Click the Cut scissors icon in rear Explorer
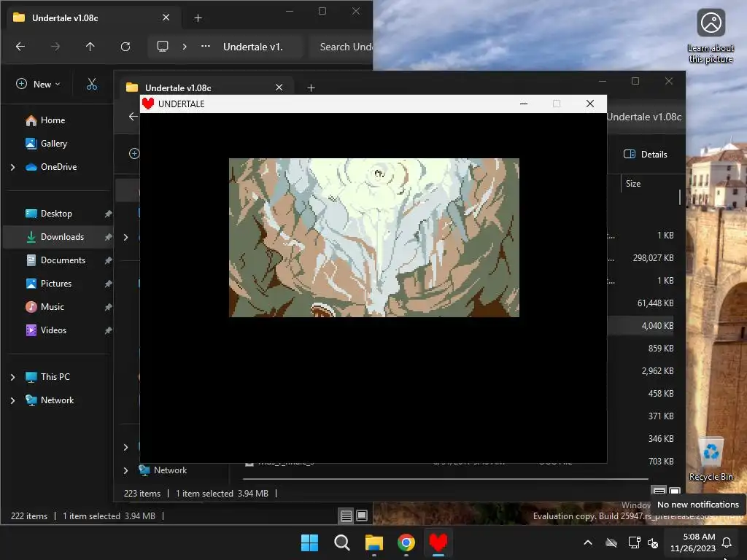This screenshot has width=747, height=560. 91,85
